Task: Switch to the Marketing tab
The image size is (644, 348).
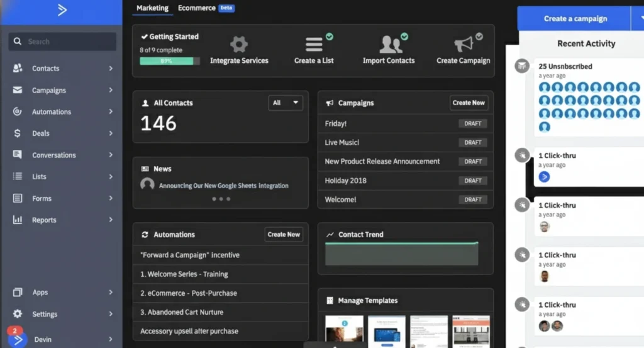Action: [152, 8]
